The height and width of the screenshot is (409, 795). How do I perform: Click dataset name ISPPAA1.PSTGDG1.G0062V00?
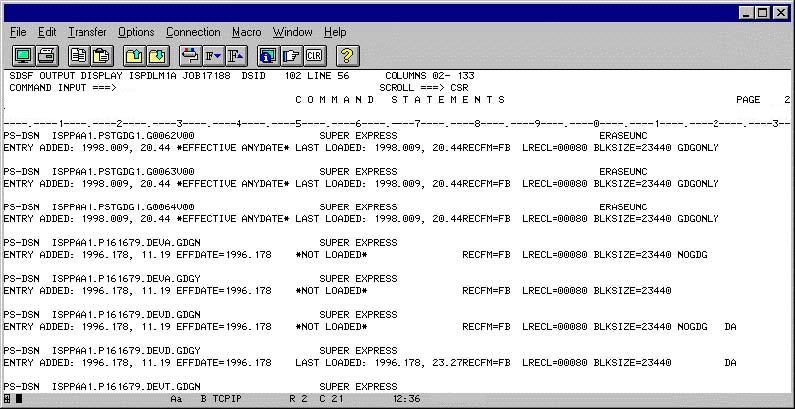pyautogui.click(x=123, y=136)
